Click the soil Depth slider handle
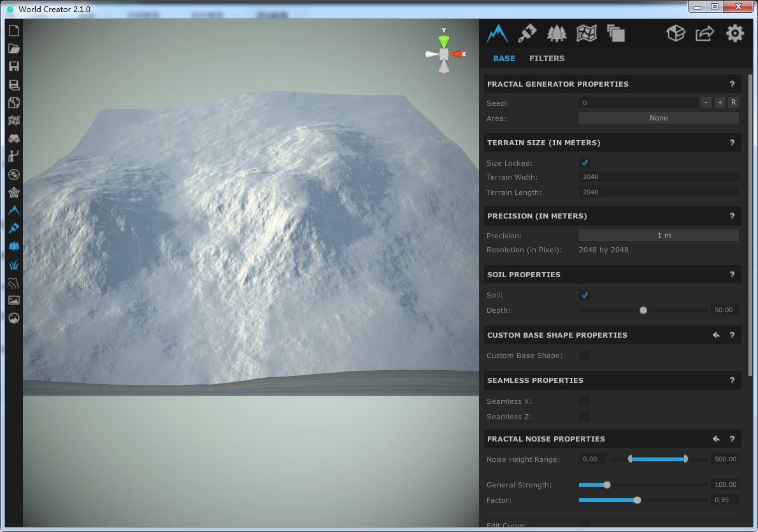The image size is (758, 532). click(x=643, y=310)
